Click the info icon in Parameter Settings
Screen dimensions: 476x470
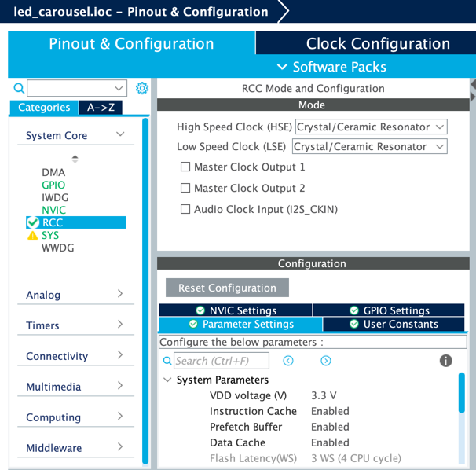coord(445,361)
